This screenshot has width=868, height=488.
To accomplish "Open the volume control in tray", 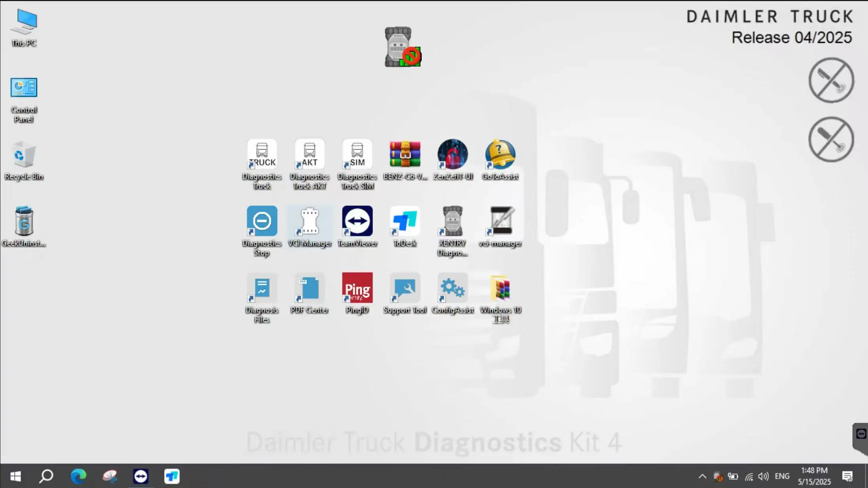I will pos(764,477).
